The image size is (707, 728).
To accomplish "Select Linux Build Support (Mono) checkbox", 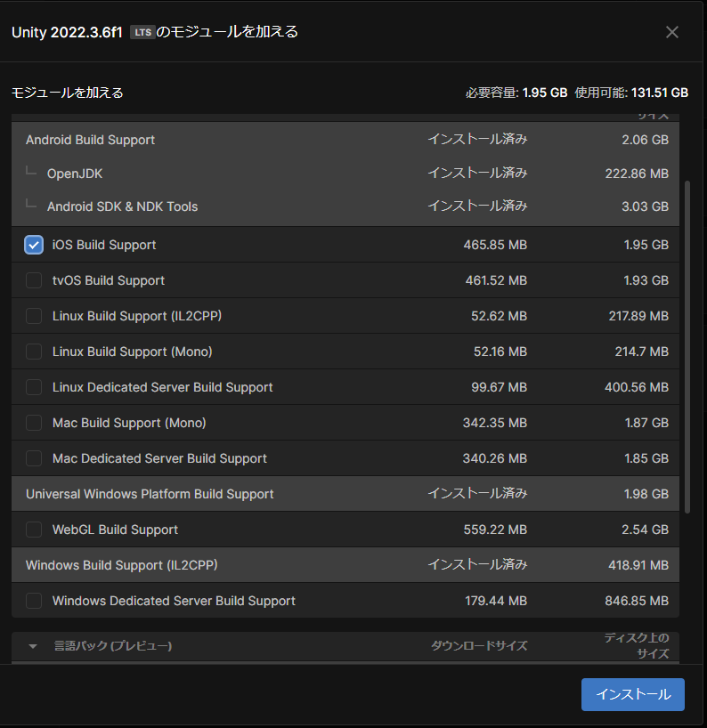I will point(34,352).
